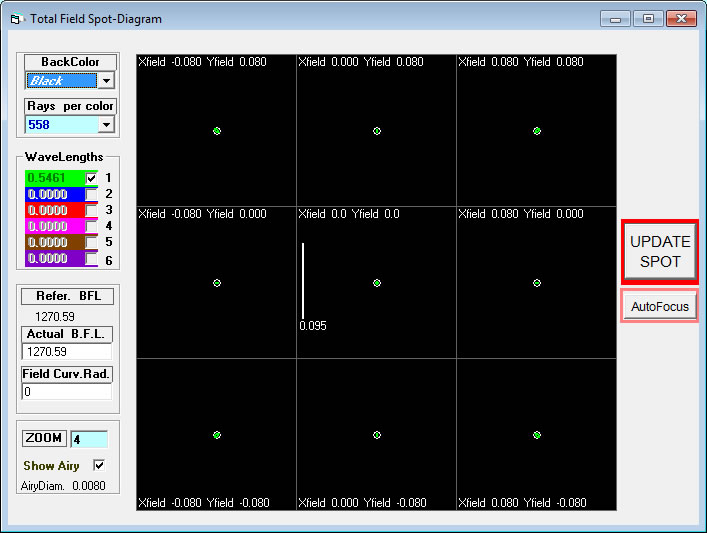Toggle the Show Airy checkbox

coord(99,465)
